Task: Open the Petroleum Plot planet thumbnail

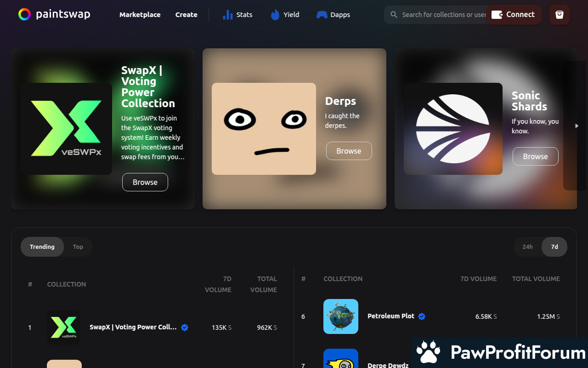Action: click(x=341, y=316)
